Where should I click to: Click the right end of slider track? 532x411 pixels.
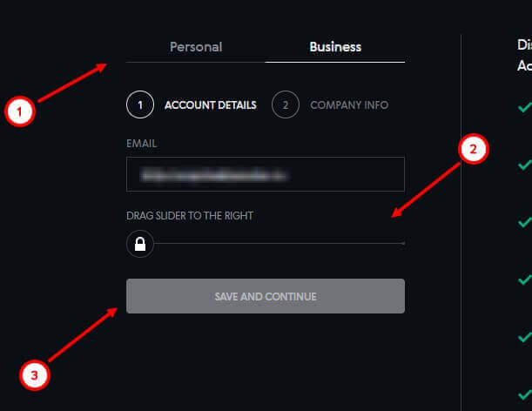click(x=402, y=244)
